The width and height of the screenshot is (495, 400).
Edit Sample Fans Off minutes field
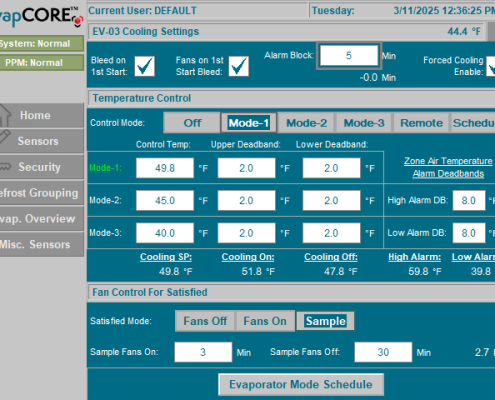tap(383, 352)
